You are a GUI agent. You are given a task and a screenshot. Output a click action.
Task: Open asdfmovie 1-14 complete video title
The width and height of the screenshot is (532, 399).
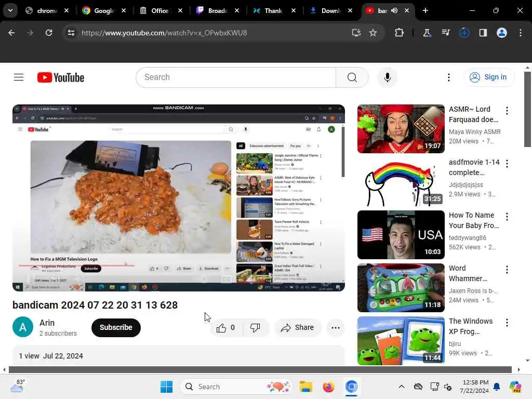(474, 167)
